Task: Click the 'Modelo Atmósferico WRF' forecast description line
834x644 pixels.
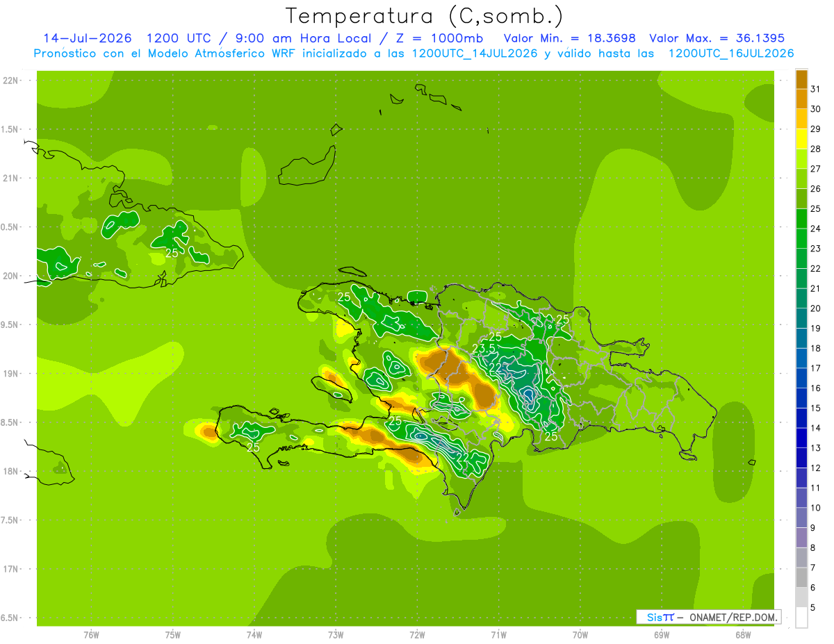Action: pos(414,53)
